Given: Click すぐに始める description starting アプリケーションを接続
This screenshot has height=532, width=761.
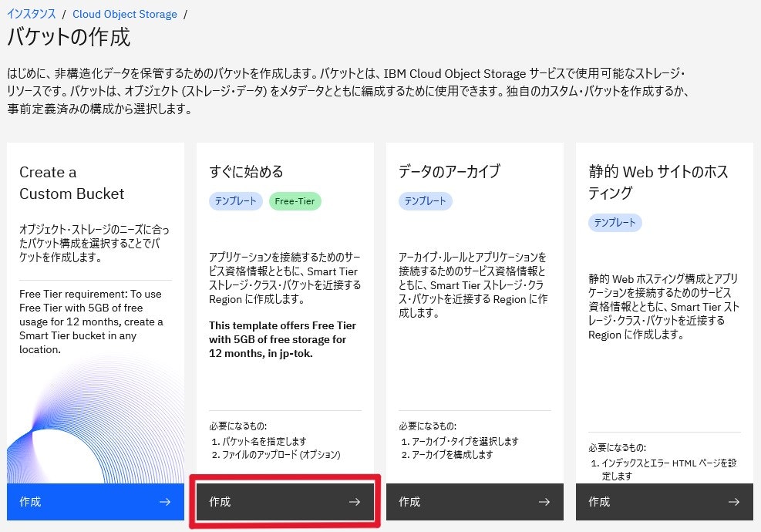Looking at the screenshot, I should coord(285,278).
